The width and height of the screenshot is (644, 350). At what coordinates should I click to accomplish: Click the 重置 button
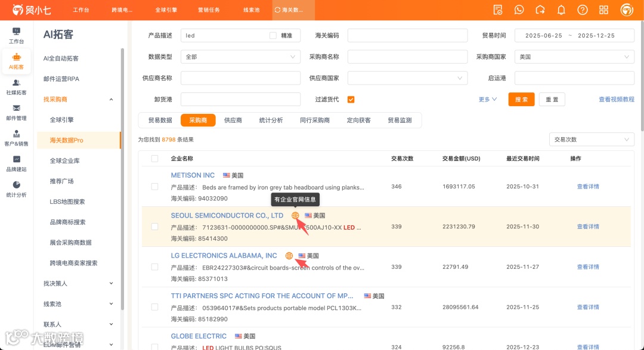(552, 100)
